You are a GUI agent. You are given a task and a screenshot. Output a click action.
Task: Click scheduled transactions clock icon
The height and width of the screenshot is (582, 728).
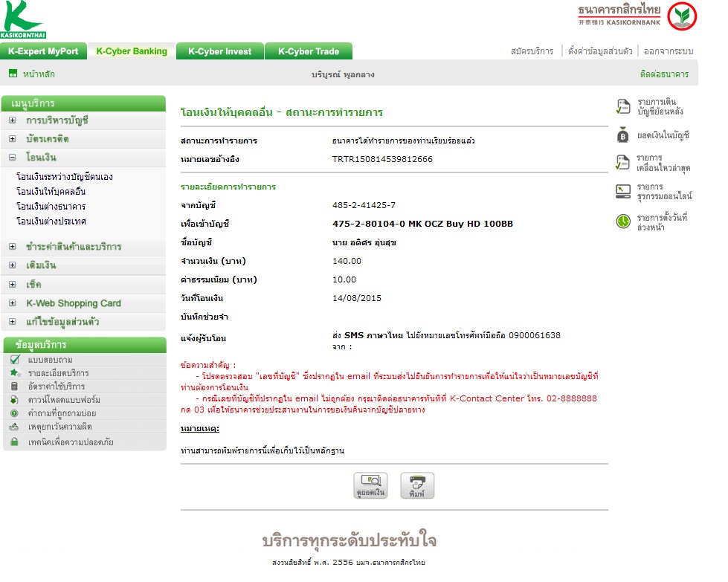coord(623,222)
